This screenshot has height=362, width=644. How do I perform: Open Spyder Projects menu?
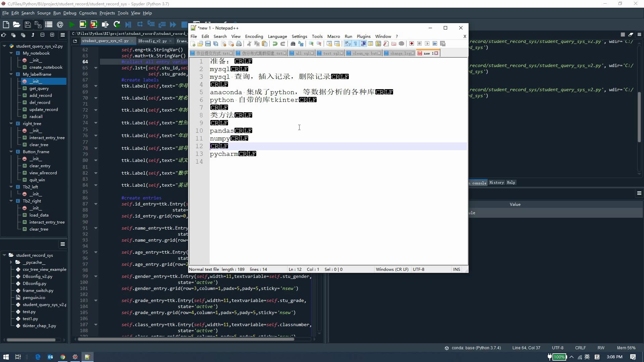click(x=107, y=13)
